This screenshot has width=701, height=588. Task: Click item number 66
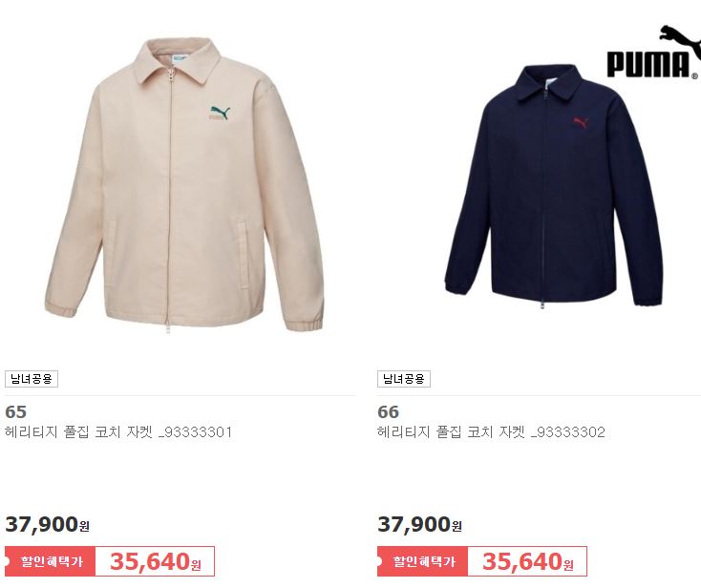388,411
